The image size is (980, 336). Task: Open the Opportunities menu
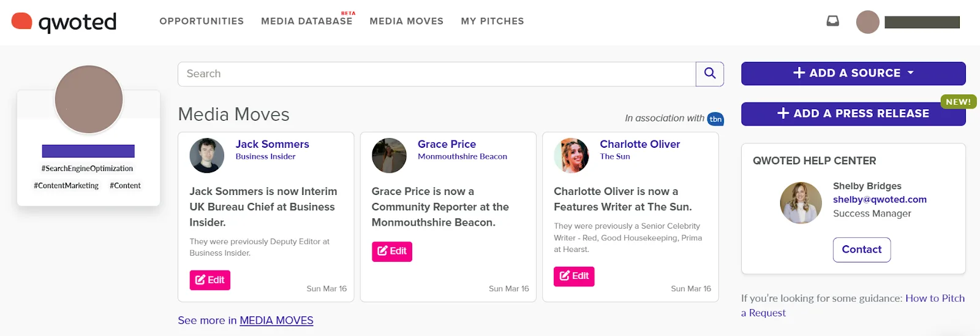[x=202, y=21]
